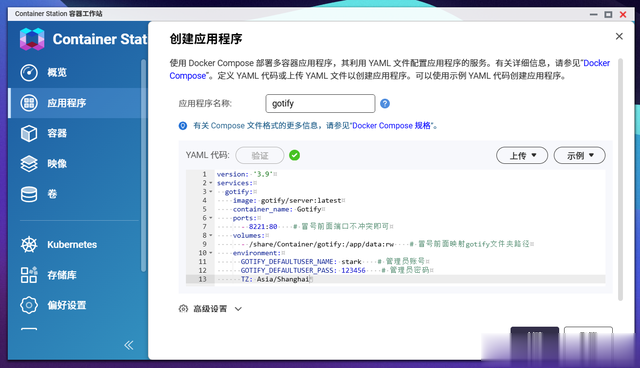Collapse the volumes fold on line 8
This screenshot has height=368, width=640.
(211, 235)
